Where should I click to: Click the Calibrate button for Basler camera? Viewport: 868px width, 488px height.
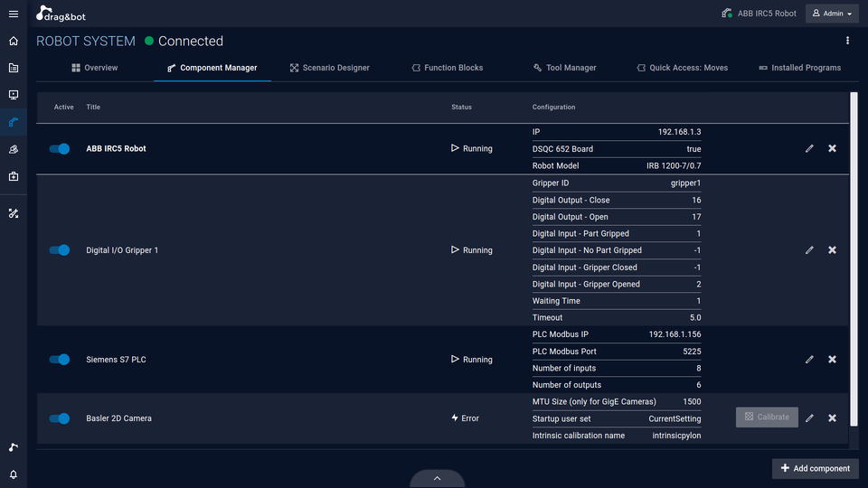click(x=767, y=418)
